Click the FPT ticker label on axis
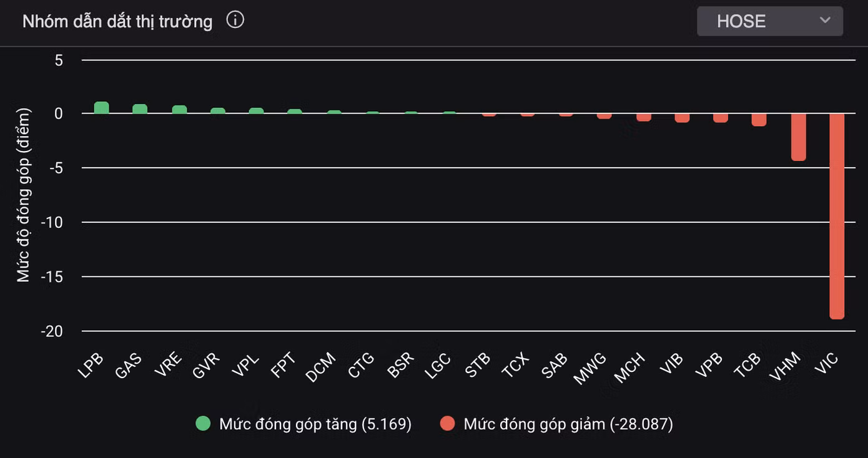The image size is (868, 458). click(x=283, y=365)
